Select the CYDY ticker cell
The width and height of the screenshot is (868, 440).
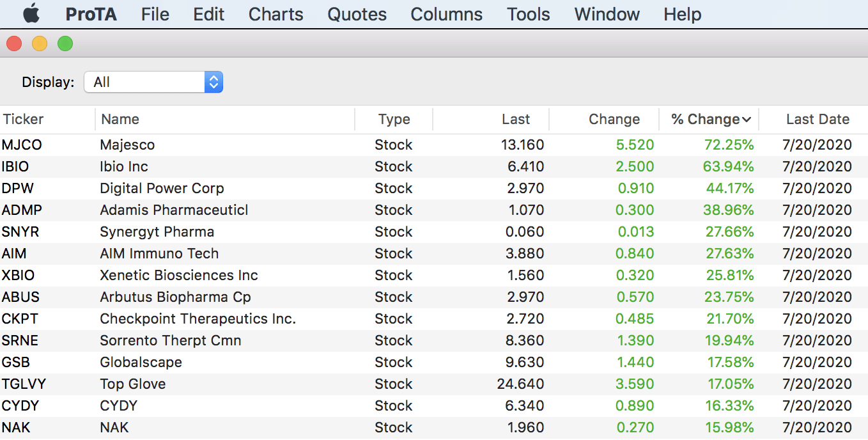click(20, 405)
